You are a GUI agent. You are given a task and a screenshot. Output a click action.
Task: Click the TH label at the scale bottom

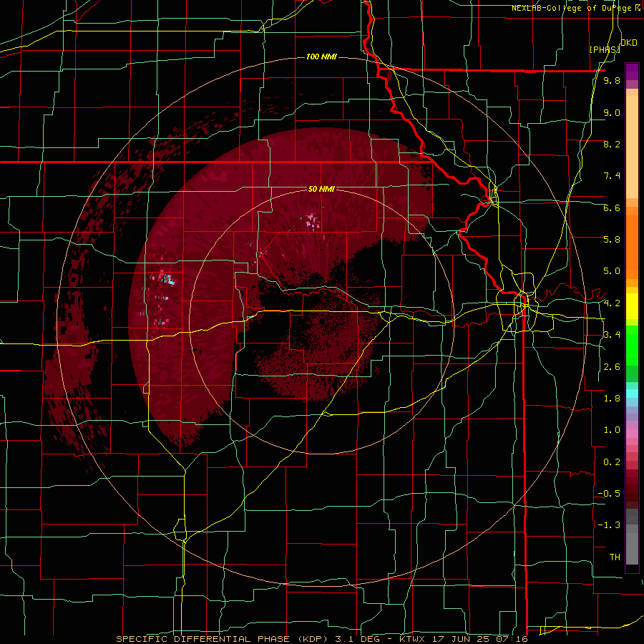tap(615, 557)
